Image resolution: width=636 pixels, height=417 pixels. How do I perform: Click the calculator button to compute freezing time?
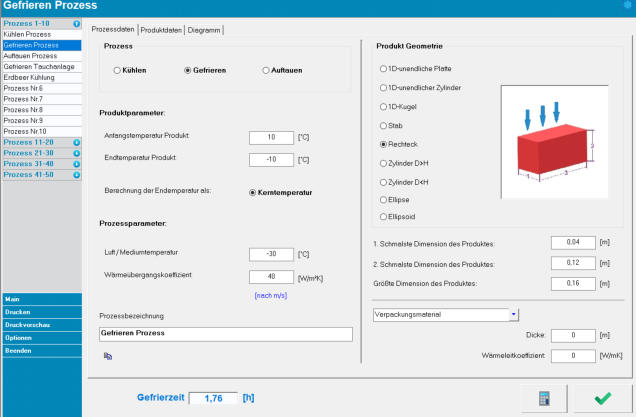click(x=545, y=398)
